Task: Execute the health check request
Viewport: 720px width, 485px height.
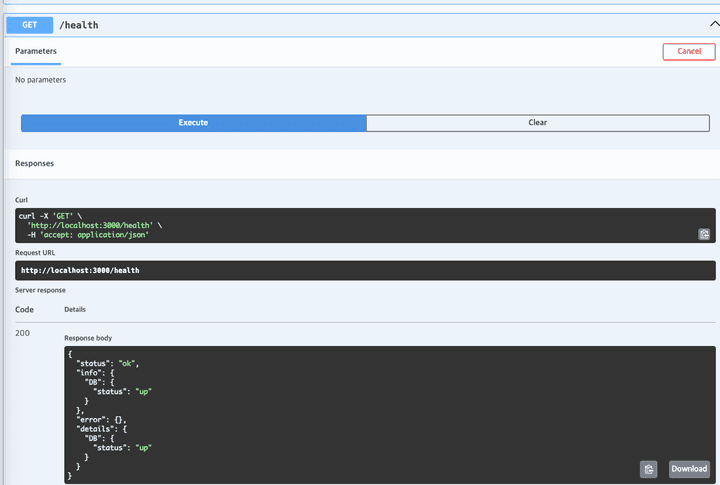Action: 193,122
